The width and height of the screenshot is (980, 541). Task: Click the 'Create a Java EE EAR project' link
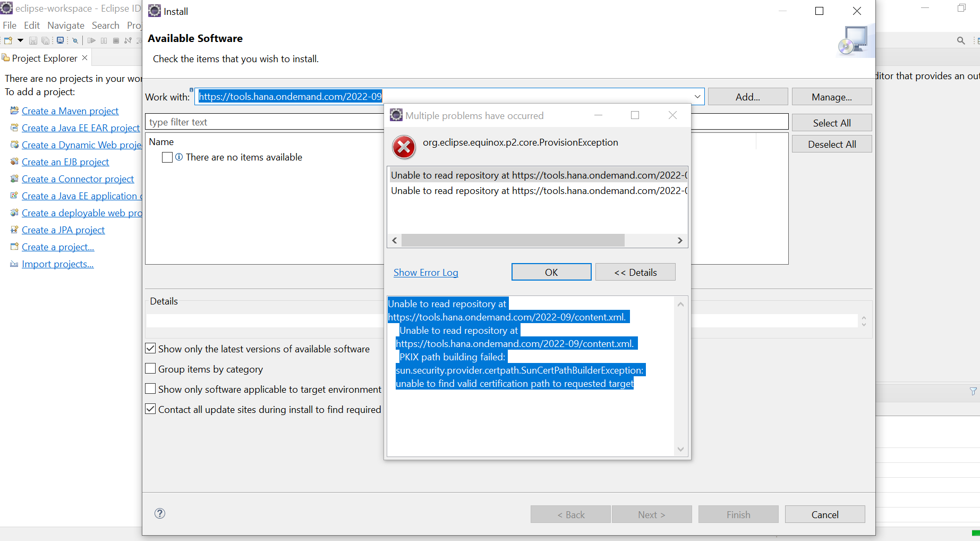pyautogui.click(x=81, y=128)
